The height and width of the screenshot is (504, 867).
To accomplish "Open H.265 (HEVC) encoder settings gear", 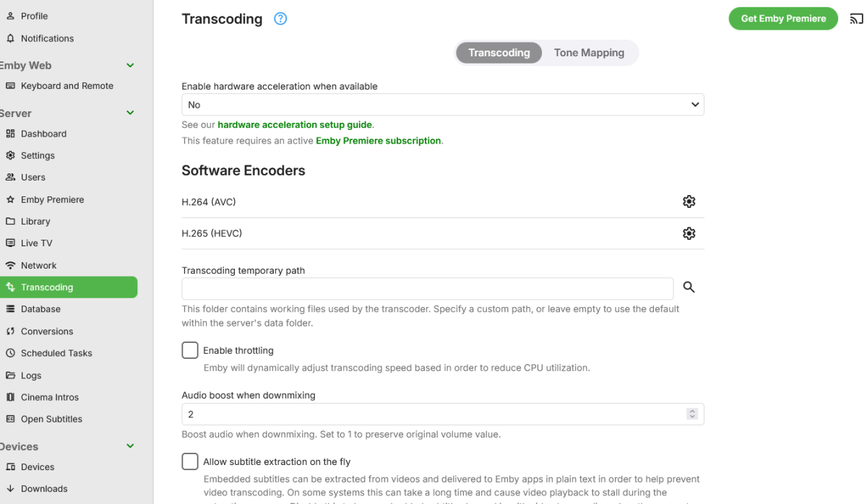I will point(689,233).
